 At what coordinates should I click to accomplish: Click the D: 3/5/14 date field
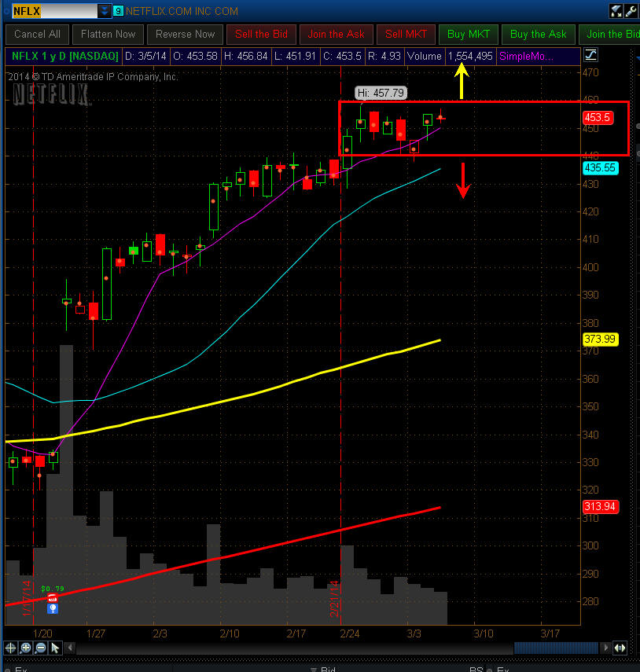point(145,56)
